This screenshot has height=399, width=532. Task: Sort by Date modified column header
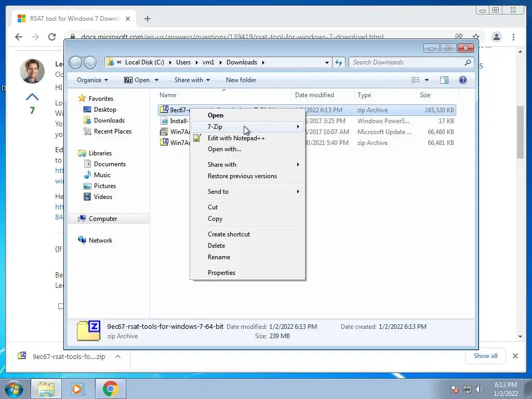pyautogui.click(x=322, y=95)
